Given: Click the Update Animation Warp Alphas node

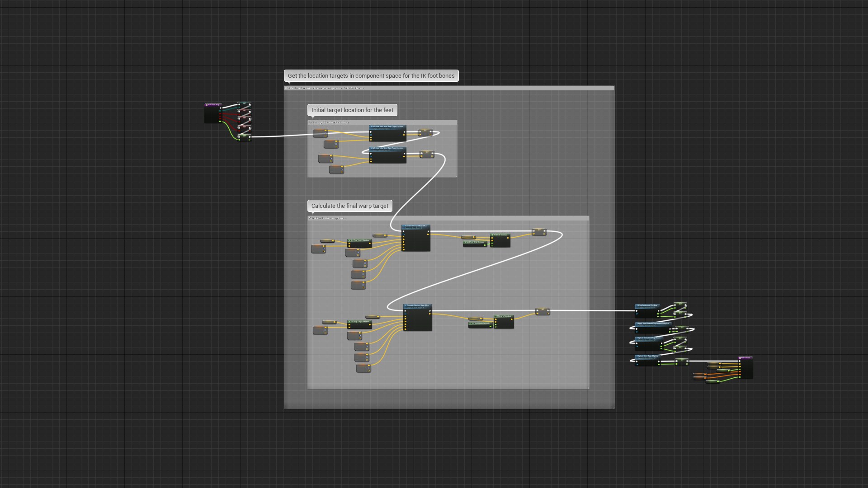Looking at the screenshot, I should [x=649, y=338].
